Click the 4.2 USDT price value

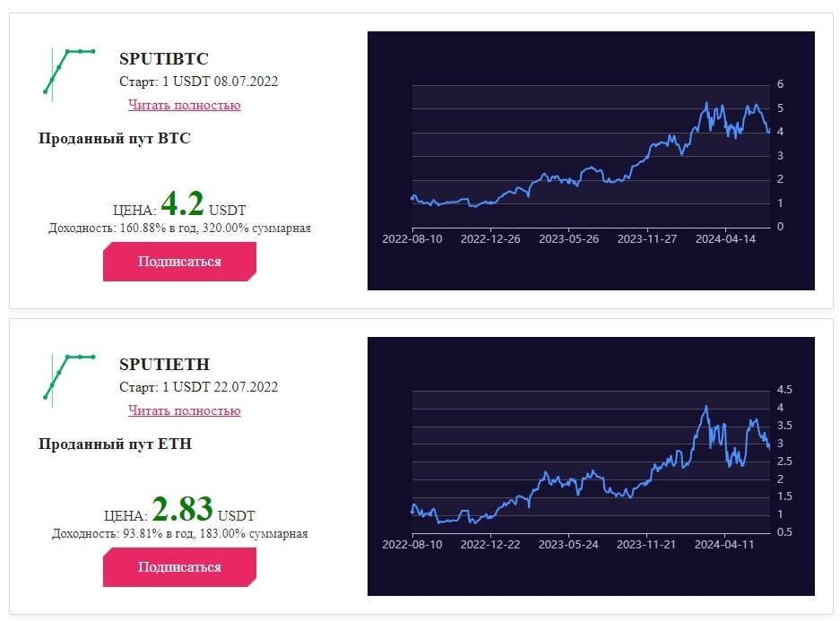pyautogui.click(x=182, y=203)
